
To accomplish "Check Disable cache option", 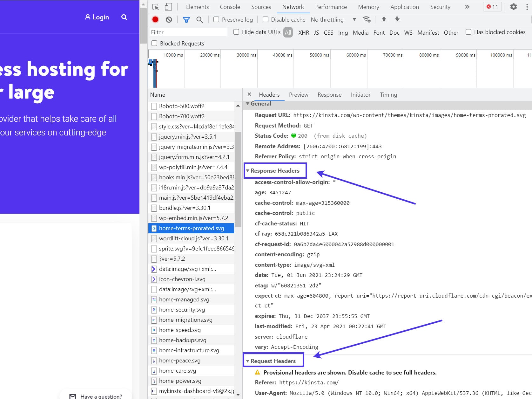I will [266, 19].
